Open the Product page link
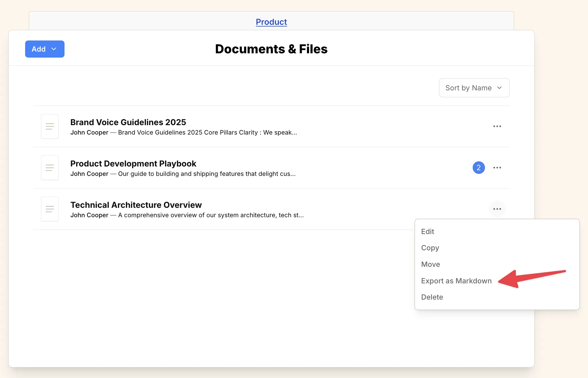 [271, 22]
